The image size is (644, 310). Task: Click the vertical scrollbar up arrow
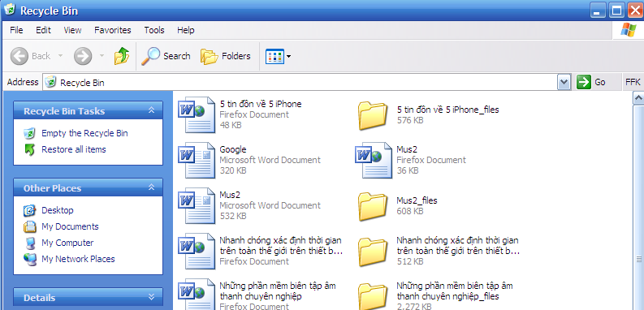click(x=638, y=97)
